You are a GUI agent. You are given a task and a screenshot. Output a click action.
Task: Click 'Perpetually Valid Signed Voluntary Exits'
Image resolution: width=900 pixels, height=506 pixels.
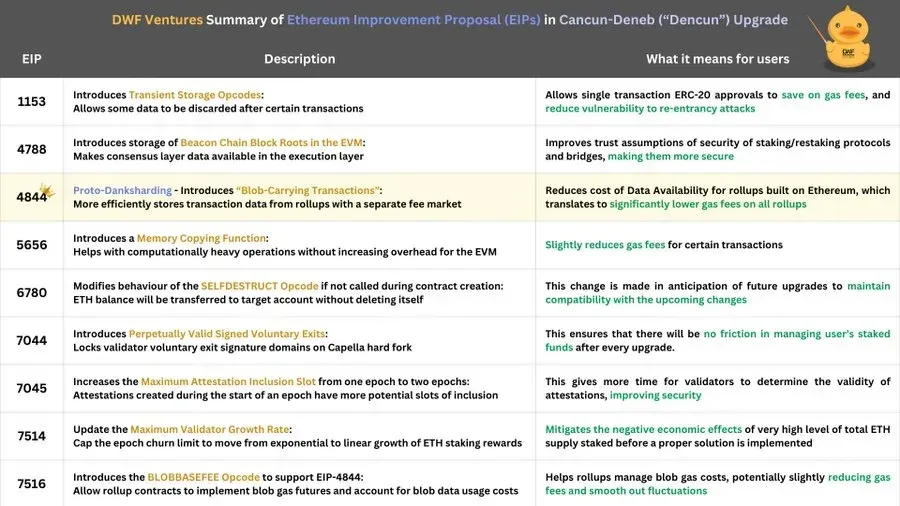click(x=227, y=334)
